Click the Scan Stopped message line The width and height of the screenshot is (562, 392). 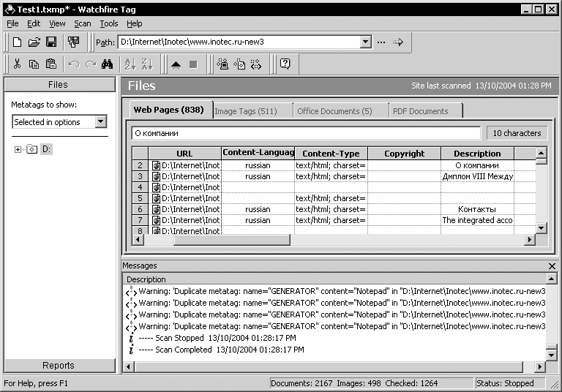point(217,338)
